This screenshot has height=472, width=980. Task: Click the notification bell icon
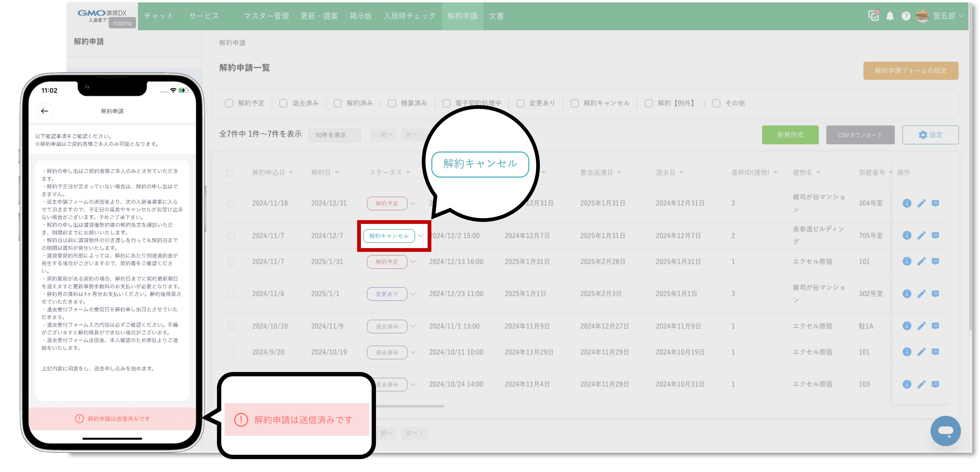(x=890, y=16)
